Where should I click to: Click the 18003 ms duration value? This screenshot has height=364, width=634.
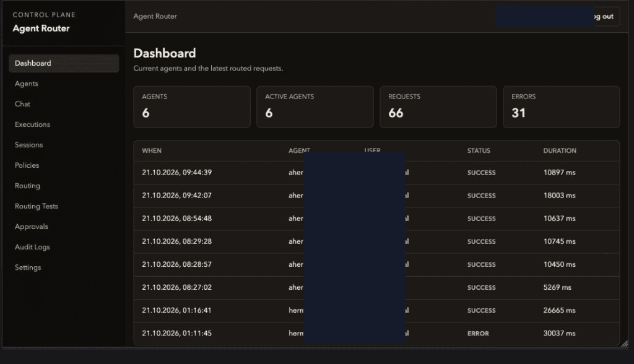click(x=559, y=196)
